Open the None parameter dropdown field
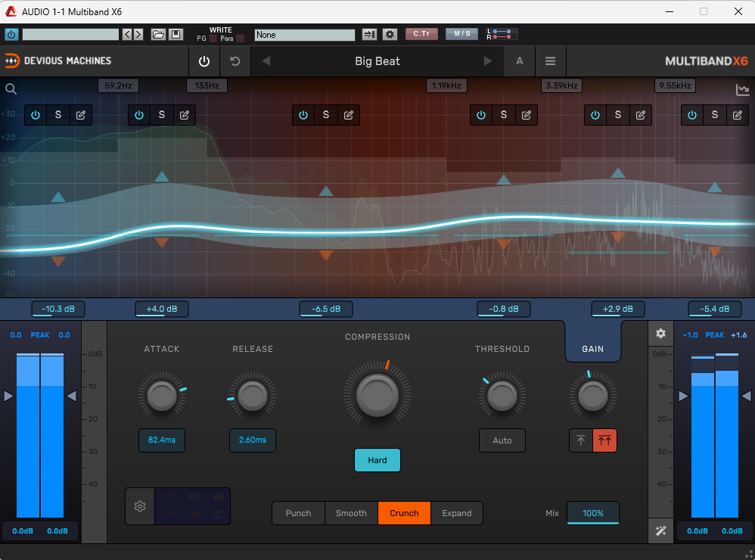The width and height of the screenshot is (755, 560). pos(304,35)
